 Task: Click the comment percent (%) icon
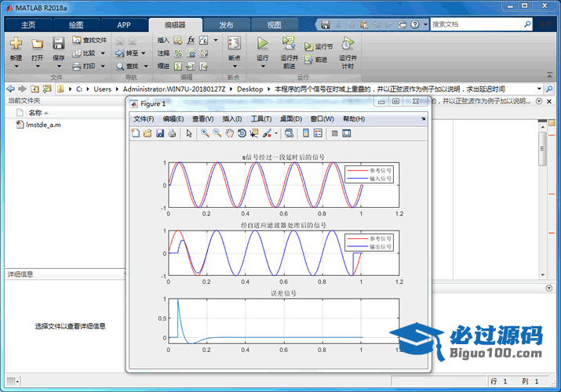pyautogui.click(x=178, y=53)
